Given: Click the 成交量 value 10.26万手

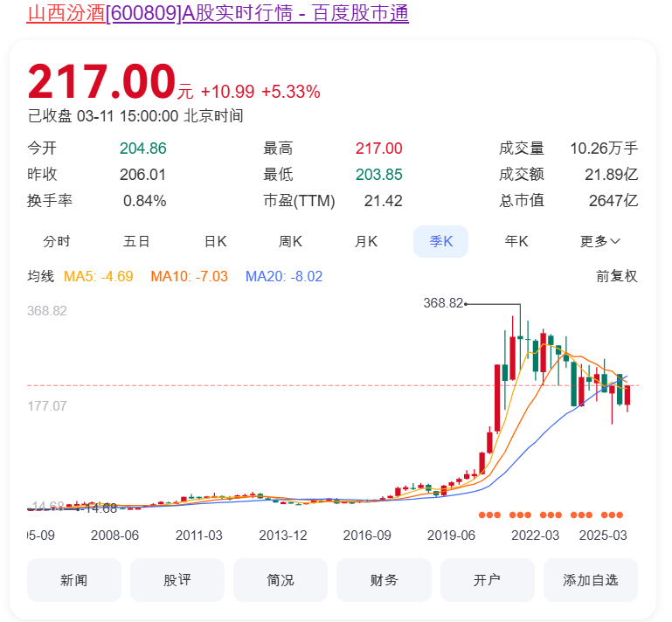Looking at the screenshot, I should tap(604, 149).
